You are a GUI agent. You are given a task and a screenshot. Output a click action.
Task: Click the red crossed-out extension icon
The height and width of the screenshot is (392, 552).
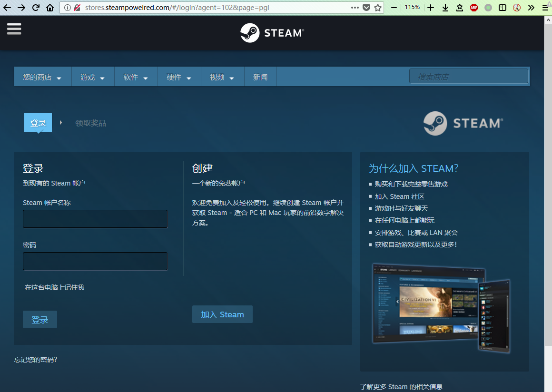pyautogui.click(x=517, y=8)
